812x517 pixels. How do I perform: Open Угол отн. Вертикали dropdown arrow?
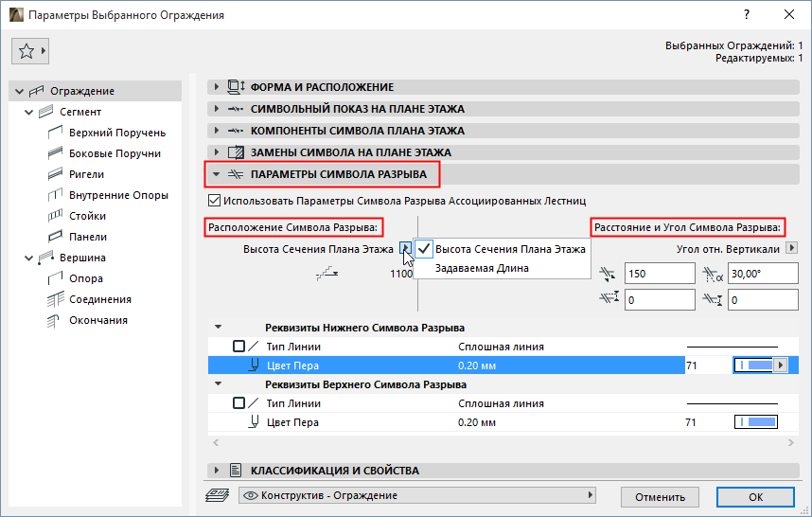point(791,248)
